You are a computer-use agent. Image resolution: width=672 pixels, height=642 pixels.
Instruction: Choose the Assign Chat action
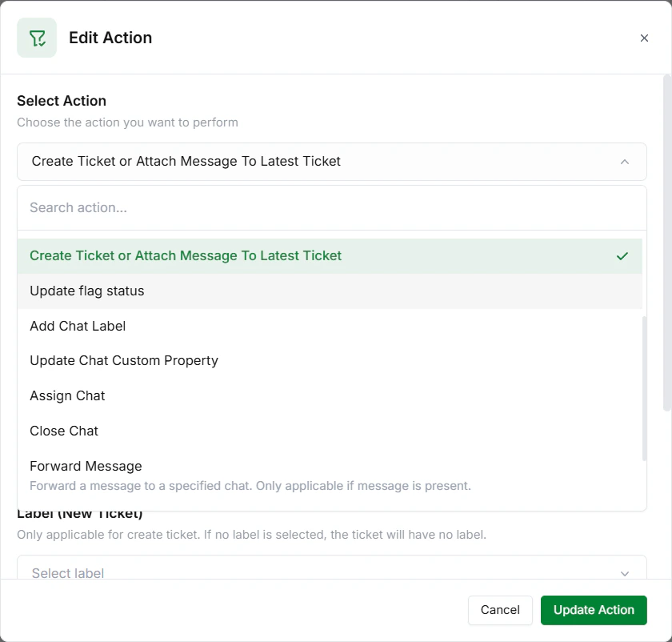[x=67, y=396]
